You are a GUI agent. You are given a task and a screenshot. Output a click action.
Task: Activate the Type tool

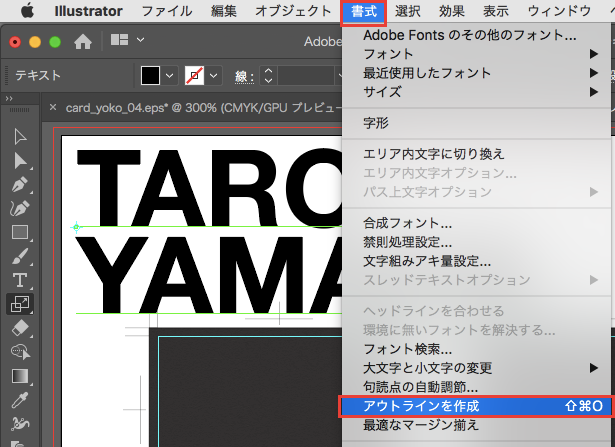(x=19, y=280)
